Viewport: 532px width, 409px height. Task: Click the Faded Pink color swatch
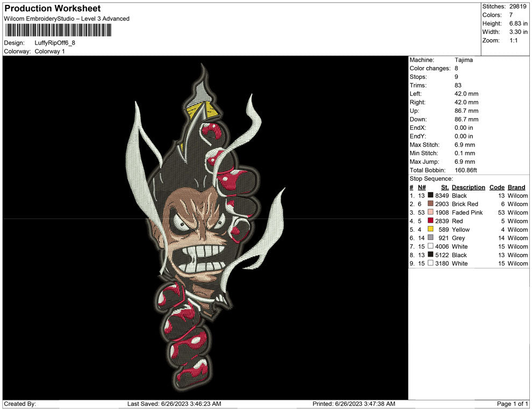(430, 212)
